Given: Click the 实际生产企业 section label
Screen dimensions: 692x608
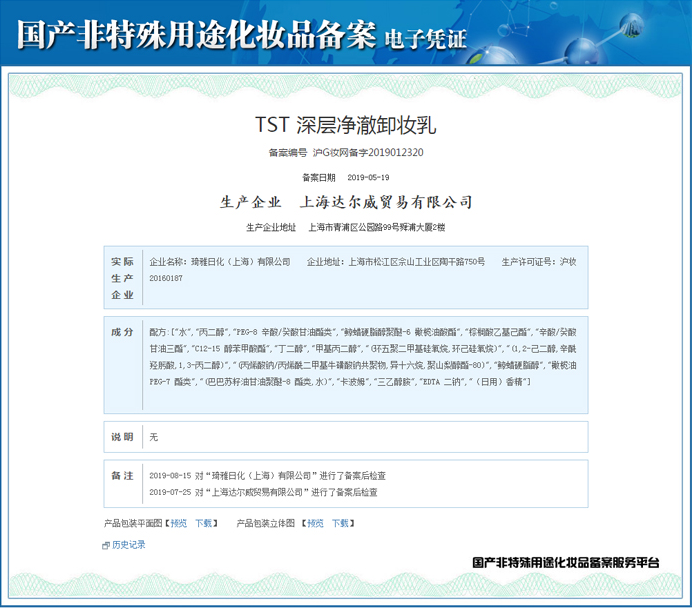Looking at the screenshot, I should click(122, 278).
